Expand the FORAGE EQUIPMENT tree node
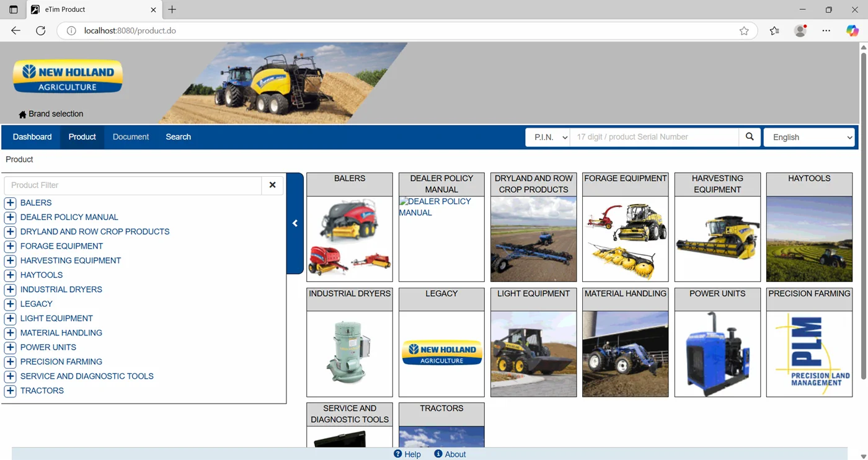Screen dimensions: 868x460 [10, 246]
